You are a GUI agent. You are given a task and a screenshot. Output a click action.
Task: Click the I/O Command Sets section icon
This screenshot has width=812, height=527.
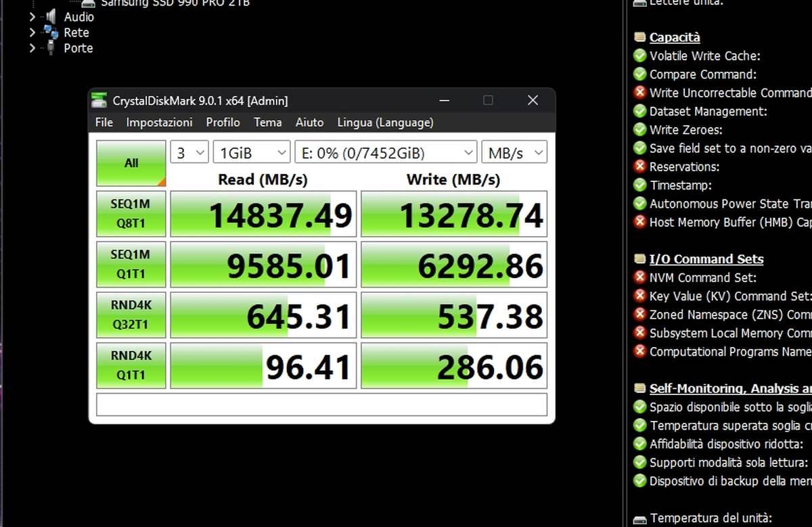tap(639, 258)
